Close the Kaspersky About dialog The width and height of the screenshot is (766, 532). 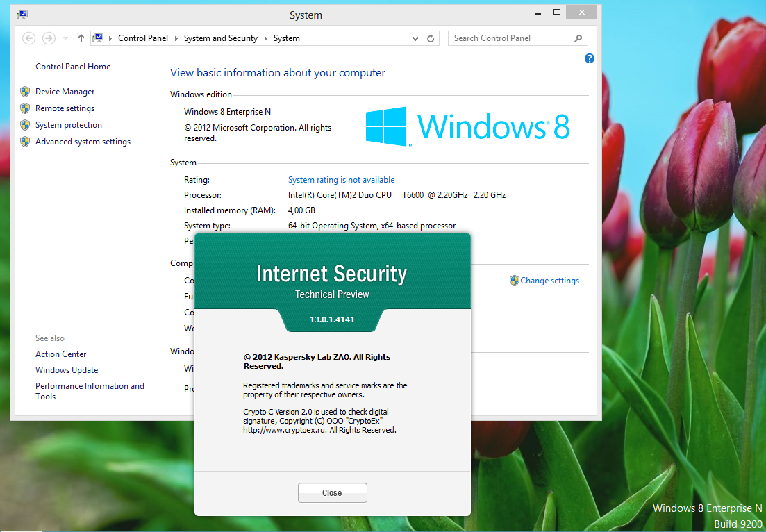[332, 492]
